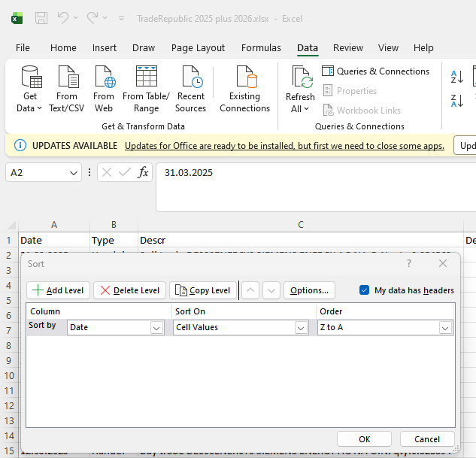476x458 pixels.
Task: Click the Save icon in title bar
Action: (x=41, y=17)
